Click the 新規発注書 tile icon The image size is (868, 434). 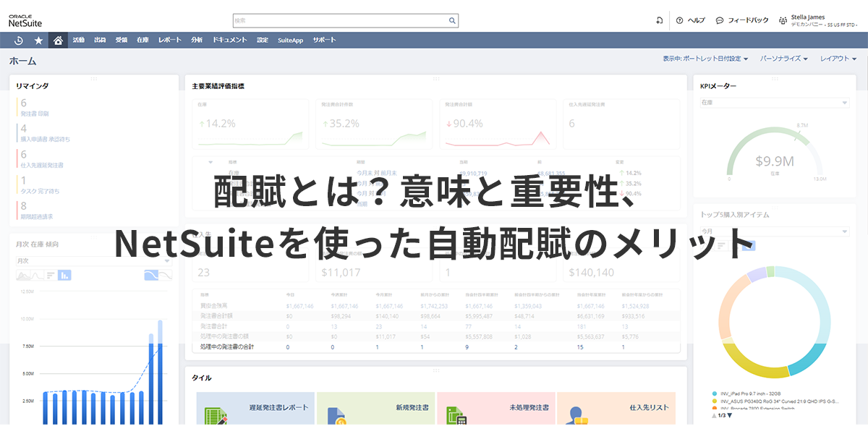(337, 417)
